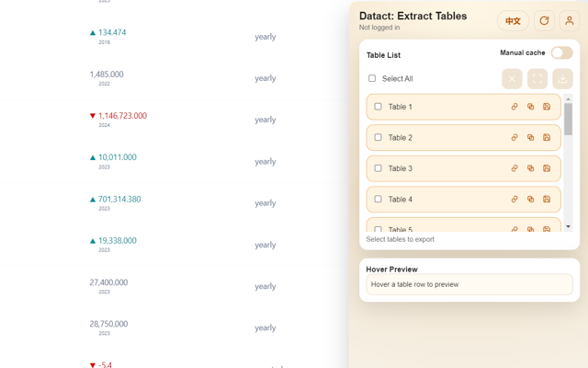The image size is (588, 368).
Task: Click the fullscreen expand icon button
Action: point(537,79)
